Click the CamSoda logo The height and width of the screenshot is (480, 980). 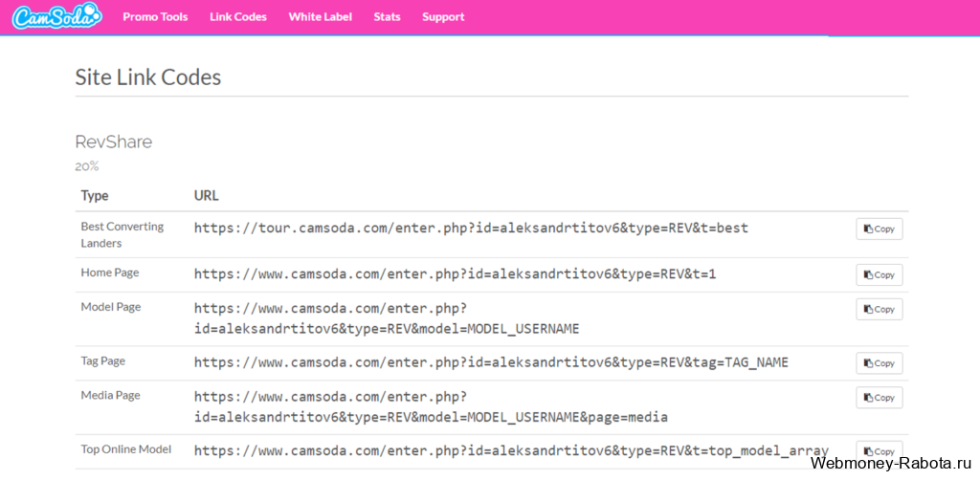56,17
